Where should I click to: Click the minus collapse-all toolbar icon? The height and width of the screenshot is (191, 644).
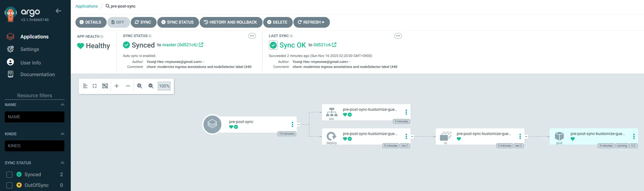pyautogui.click(x=128, y=86)
